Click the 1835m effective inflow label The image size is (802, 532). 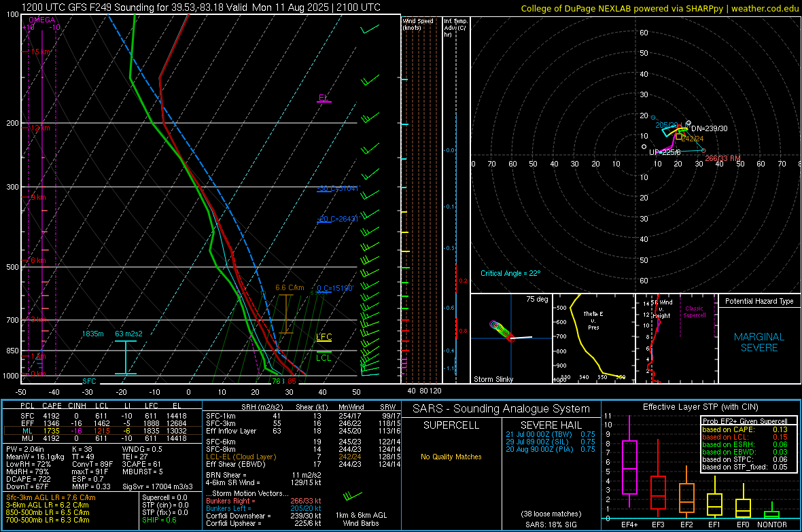click(x=92, y=334)
